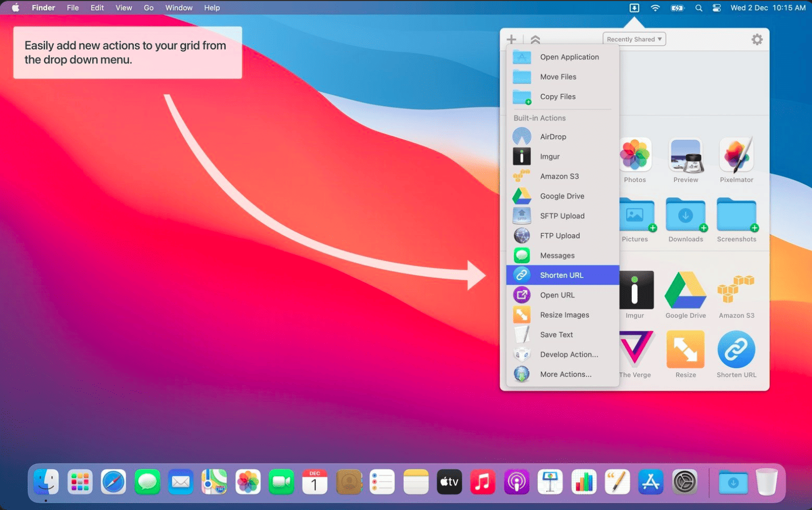Open Mail from the Dock
The width and height of the screenshot is (812, 510).
point(181,482)
